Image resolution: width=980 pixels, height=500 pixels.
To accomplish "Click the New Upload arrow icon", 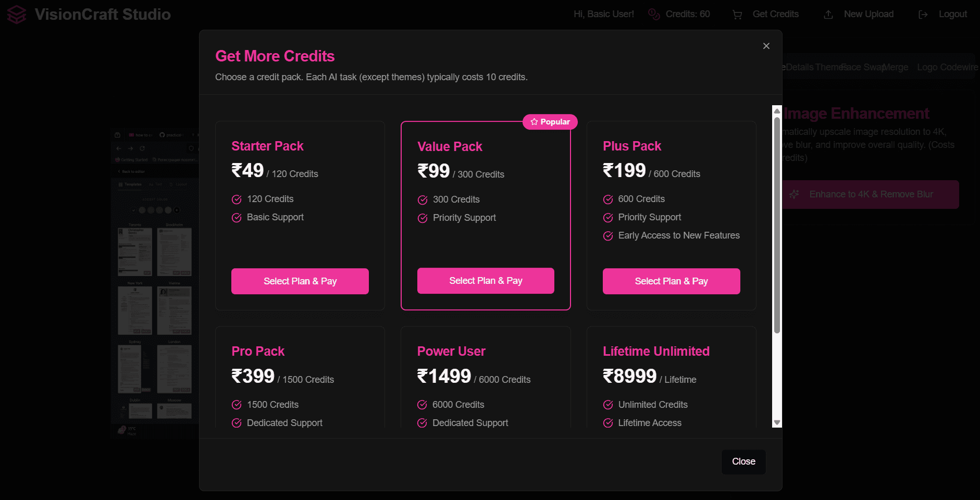I will [x=828, y=15].
